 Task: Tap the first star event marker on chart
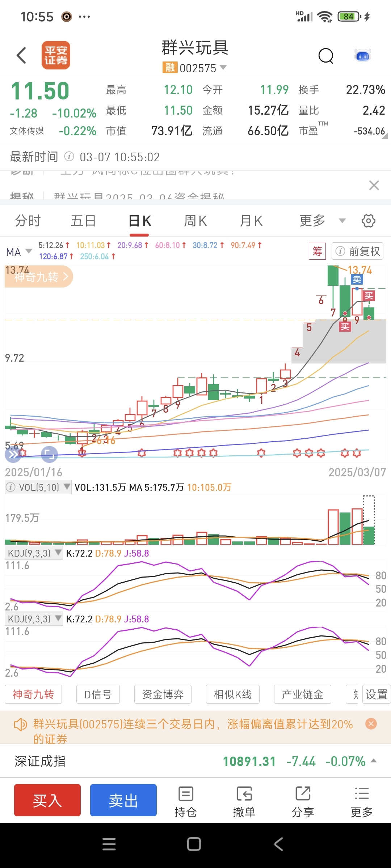[x=22, y=452]
